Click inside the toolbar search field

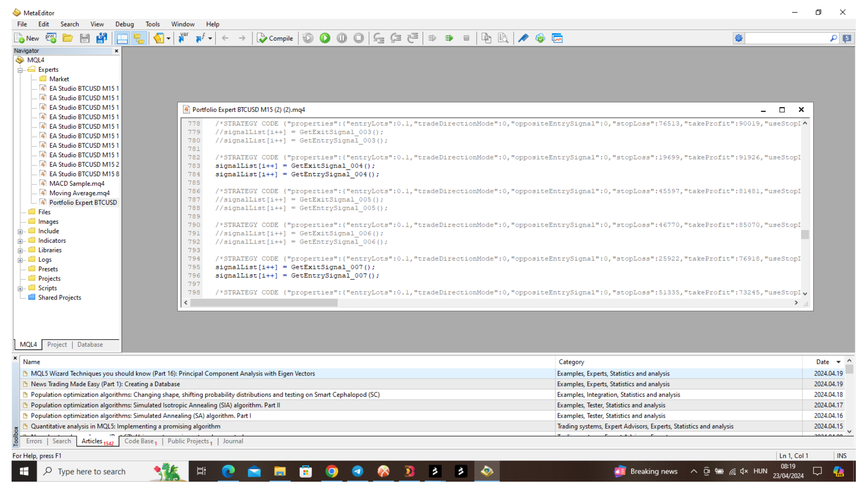787,38
